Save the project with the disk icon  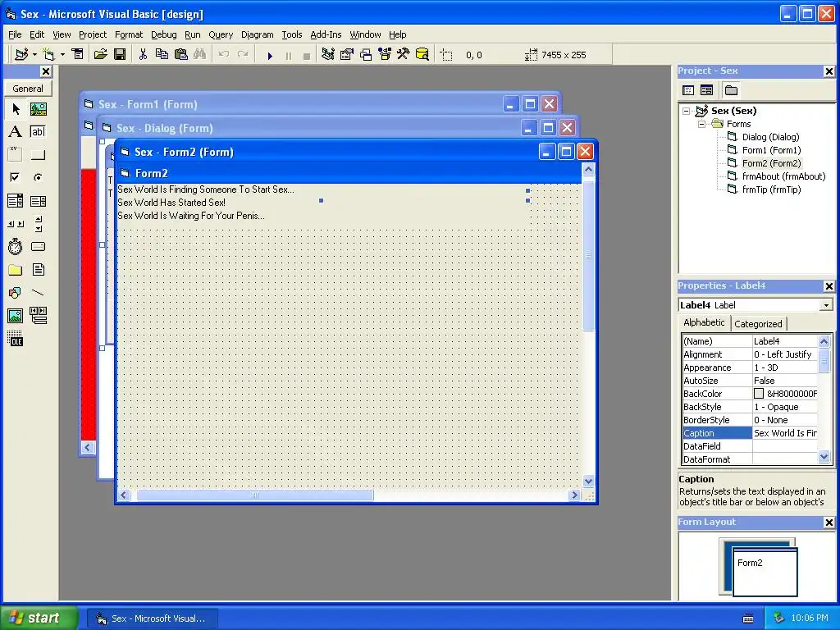click(120, 54)
